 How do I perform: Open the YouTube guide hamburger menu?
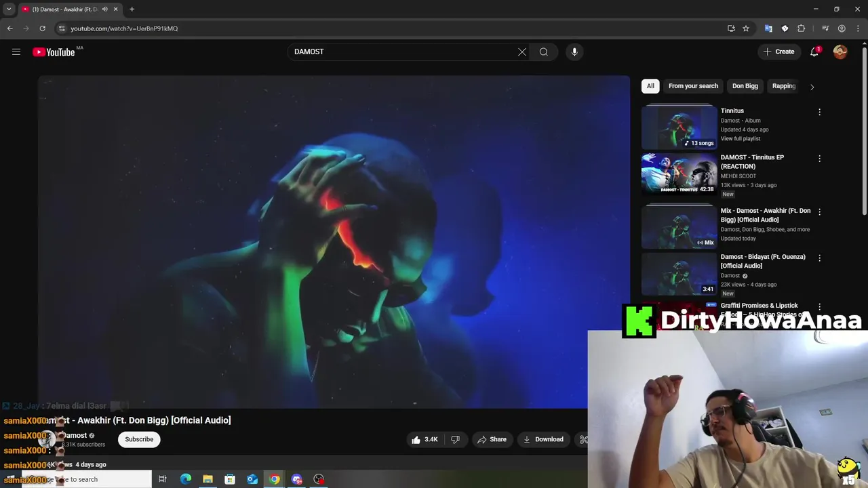[x=16, y=52]
